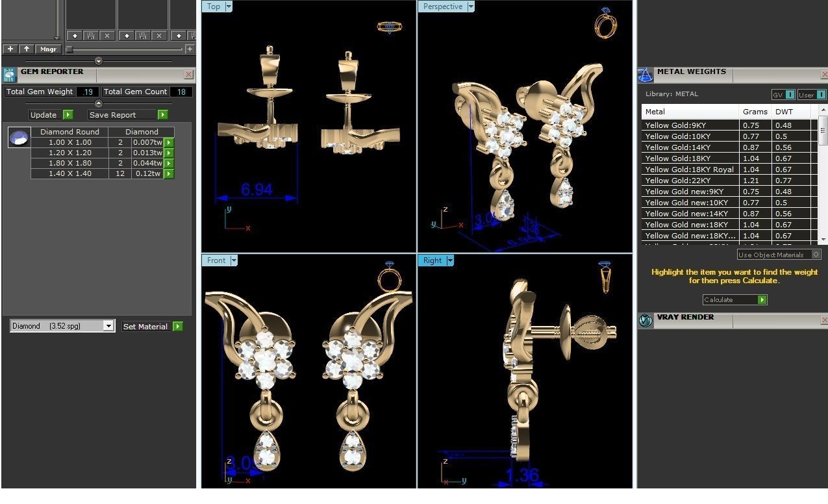Click the Grams column header
The image size is (828, 504).
click(x=756, y=112)
